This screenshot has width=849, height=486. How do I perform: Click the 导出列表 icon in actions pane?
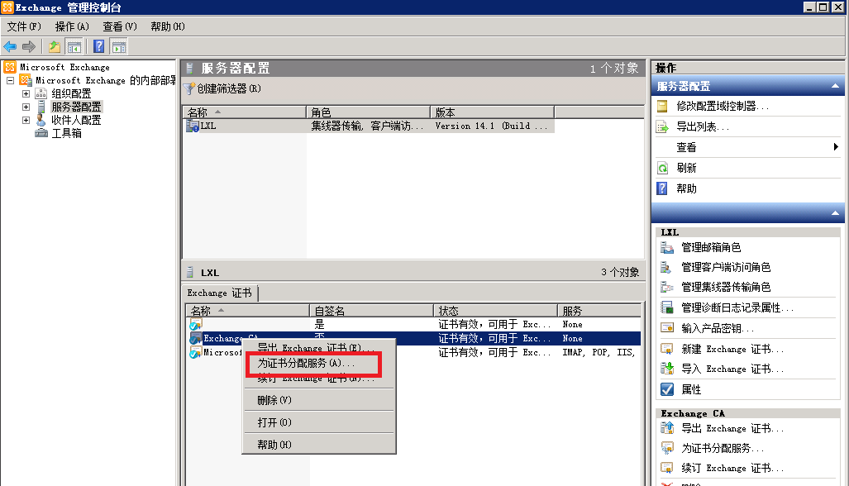(x=663, y=127)
